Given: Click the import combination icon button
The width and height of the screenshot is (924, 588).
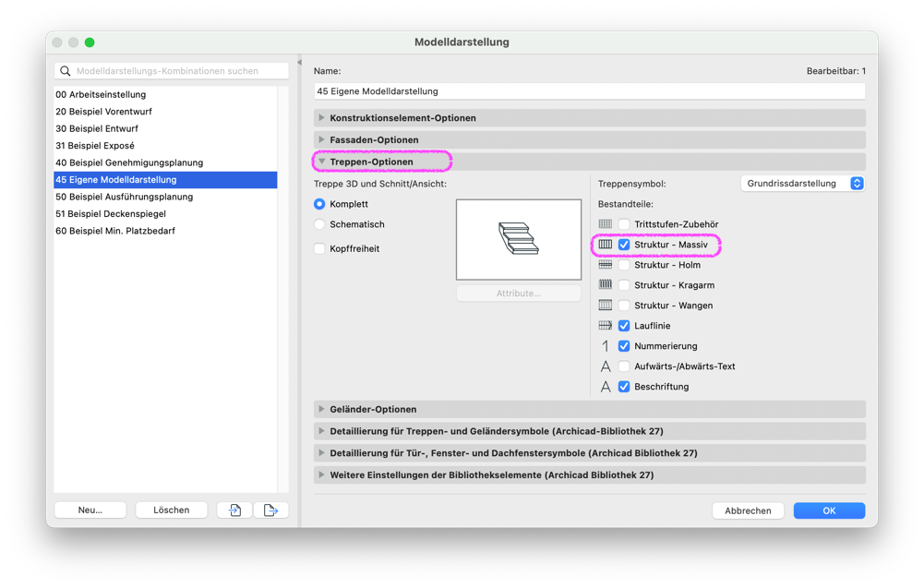Looking at the screenshot, I should click(x=234, y=510).
